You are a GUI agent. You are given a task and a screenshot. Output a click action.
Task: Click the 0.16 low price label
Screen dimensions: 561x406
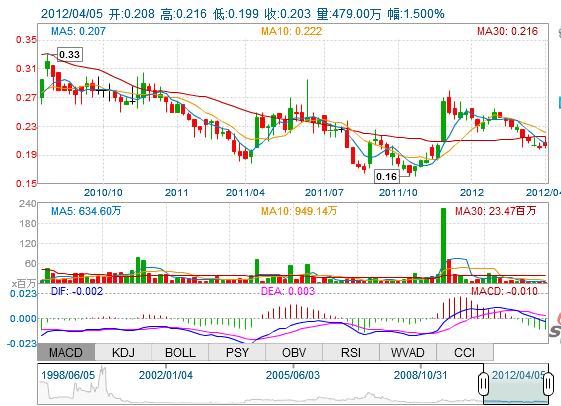[x=386, y=176]
